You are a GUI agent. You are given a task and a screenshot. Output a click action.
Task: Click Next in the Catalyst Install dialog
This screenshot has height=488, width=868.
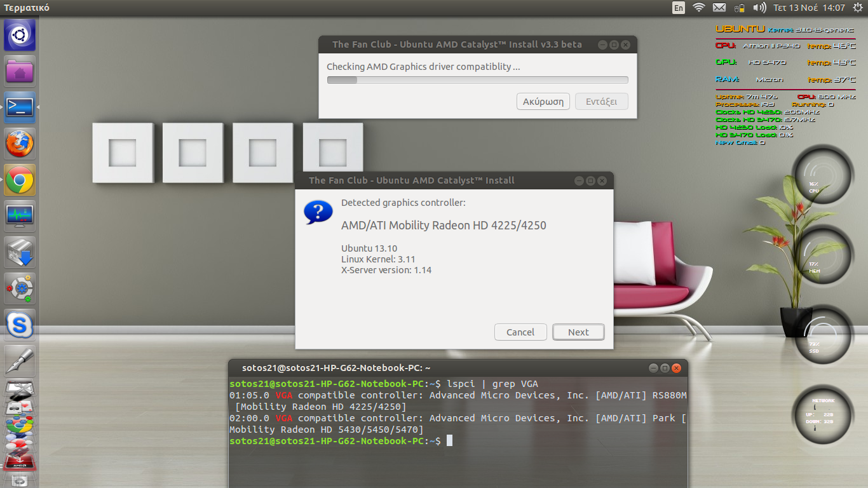click(x=578, y=332)
